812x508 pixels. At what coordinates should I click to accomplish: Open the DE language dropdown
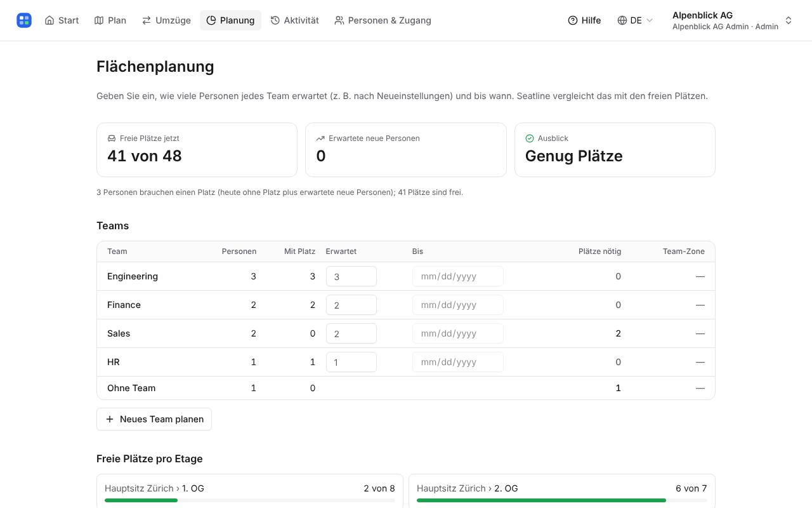[x=635, y=20]
